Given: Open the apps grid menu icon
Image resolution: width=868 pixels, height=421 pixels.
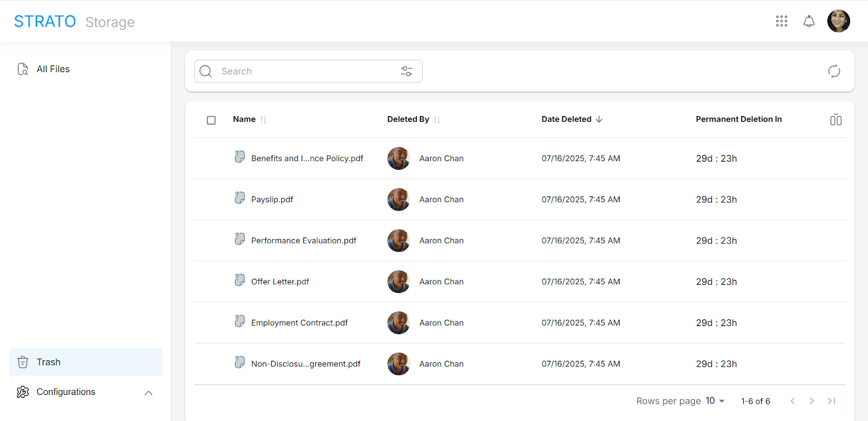Looking at the screenshot, I should coord(781,21).
